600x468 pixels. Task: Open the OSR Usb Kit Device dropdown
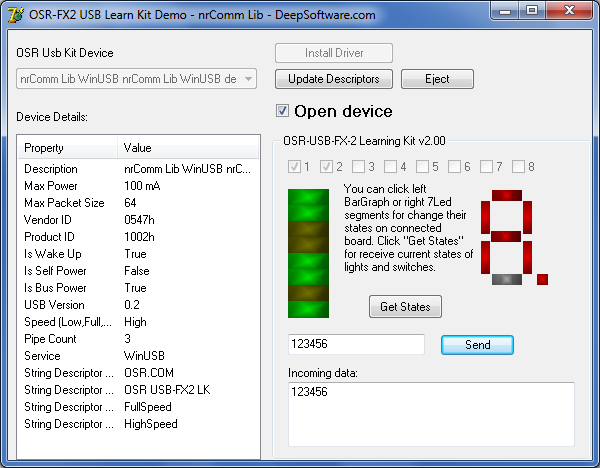click(x=136, y=79)
